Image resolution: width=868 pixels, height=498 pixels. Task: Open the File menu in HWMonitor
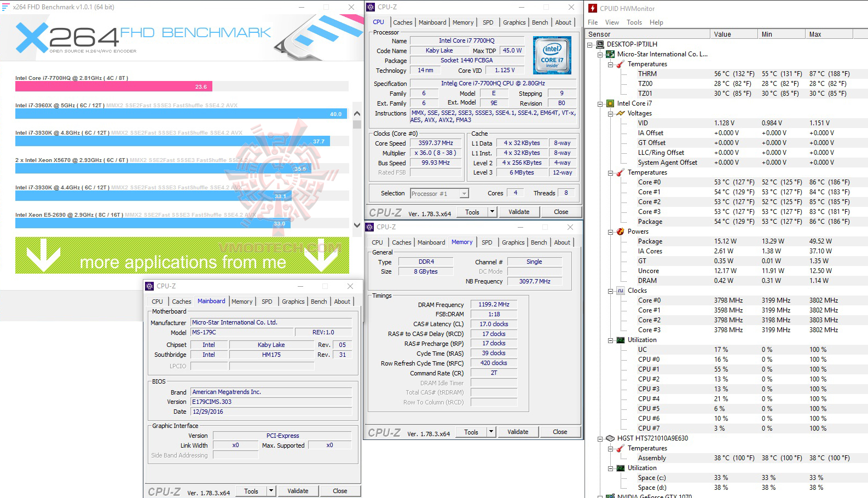click(593, 22)
